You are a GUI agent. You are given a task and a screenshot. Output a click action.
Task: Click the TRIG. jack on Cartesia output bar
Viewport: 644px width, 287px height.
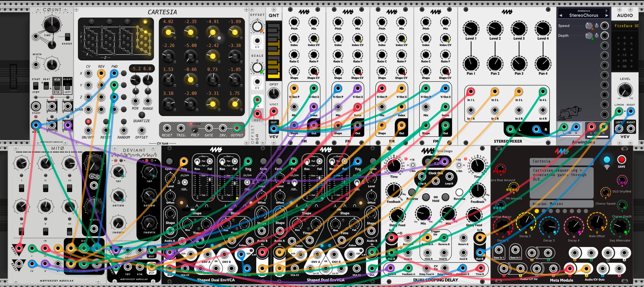pyautogui.click(x=181, y=128)
